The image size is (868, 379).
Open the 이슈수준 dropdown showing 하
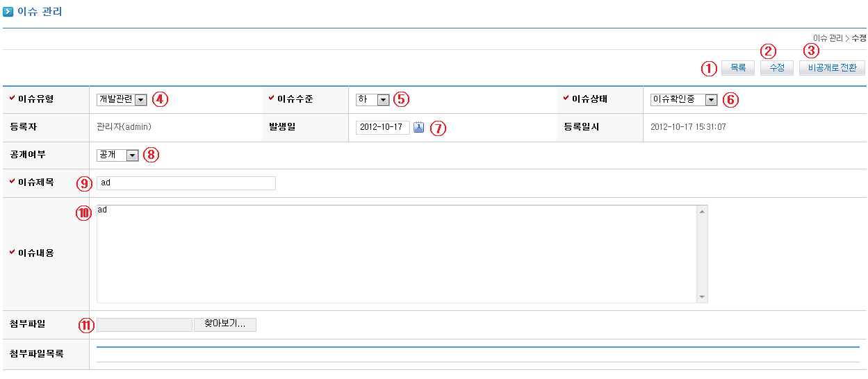[x=372, y=100]
